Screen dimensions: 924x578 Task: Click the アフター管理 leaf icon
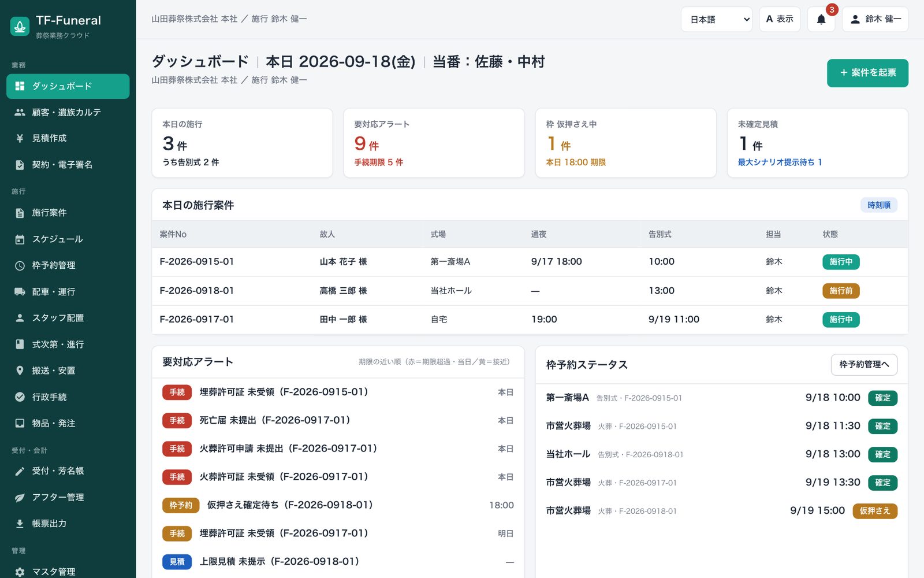tap(20, 497)
